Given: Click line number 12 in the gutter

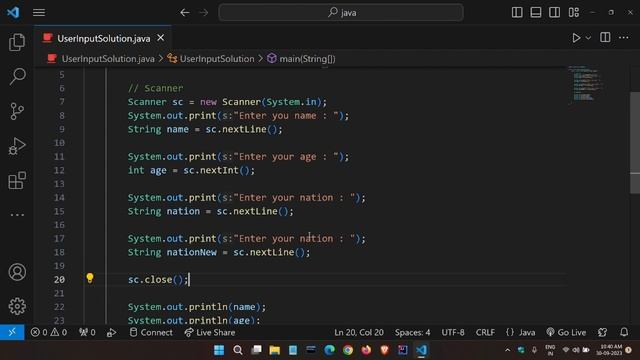Looking at the screenshot, I should 59,170.
